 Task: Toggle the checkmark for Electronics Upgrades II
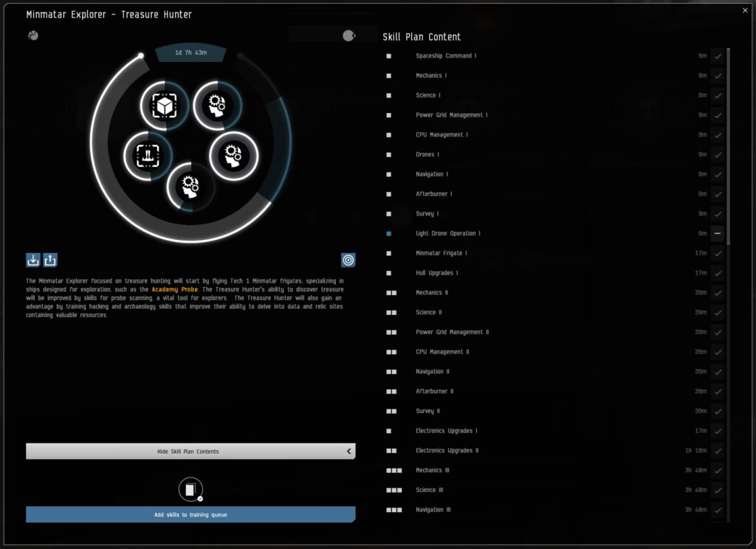point(717,451)
